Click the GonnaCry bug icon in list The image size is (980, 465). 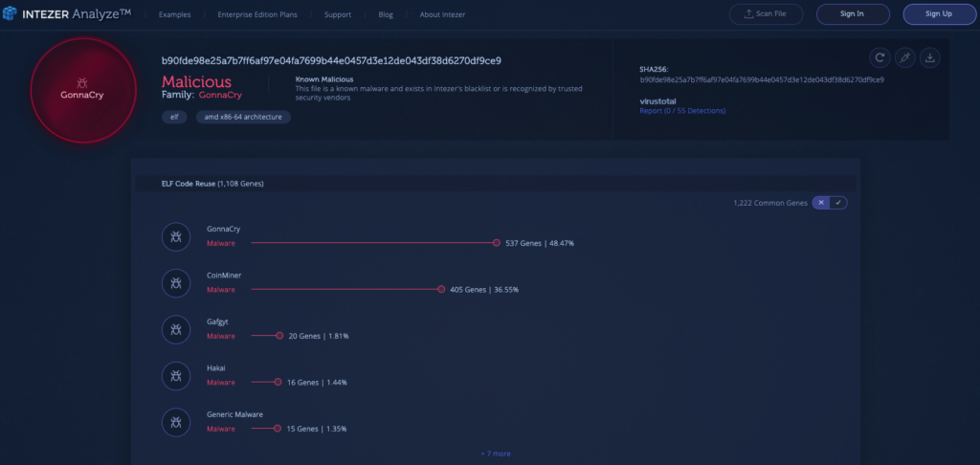[176, 236]
